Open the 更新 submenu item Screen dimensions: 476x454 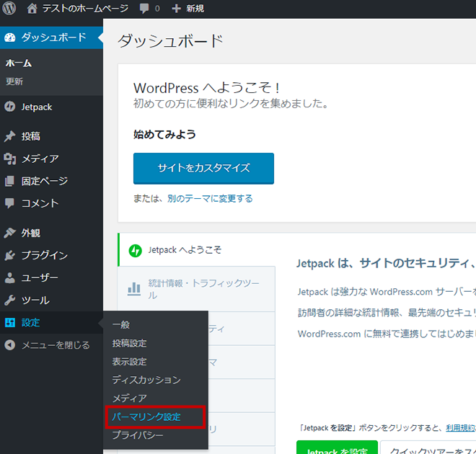[x=14, y=81]
